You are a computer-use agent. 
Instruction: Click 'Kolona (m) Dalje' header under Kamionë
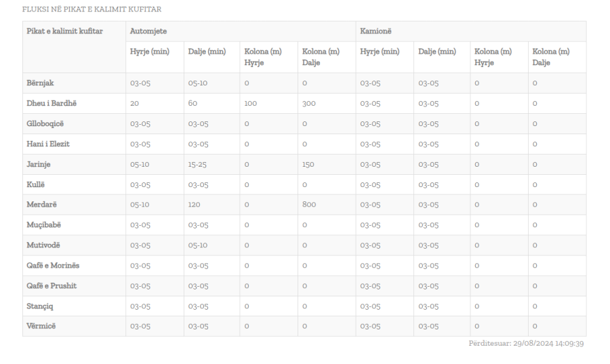(x=551, y=57)
